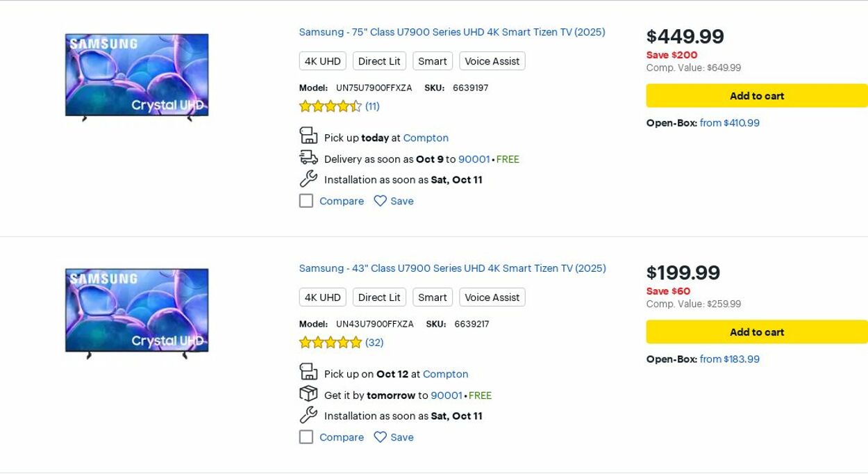Open the Samsung 43" Class U7900 title link
This screenshot has width=868, height=474.
point(452,268)
